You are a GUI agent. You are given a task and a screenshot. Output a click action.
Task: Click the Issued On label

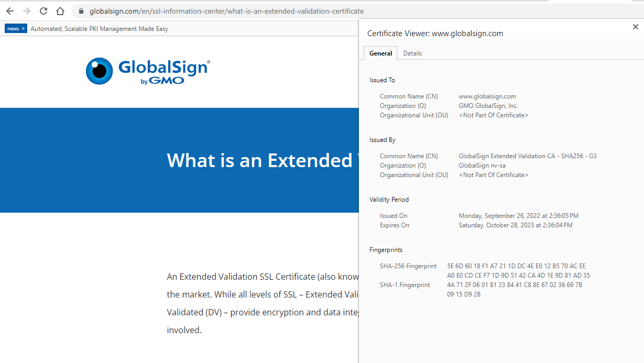pyautogui.click(x=394, y=216)
